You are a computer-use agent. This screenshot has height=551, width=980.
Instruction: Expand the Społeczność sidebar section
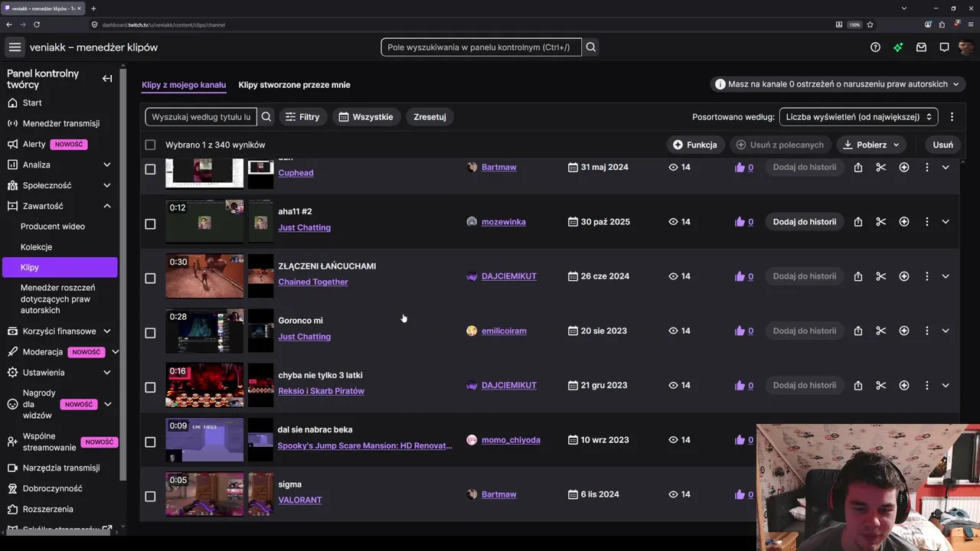pos(107,185)
